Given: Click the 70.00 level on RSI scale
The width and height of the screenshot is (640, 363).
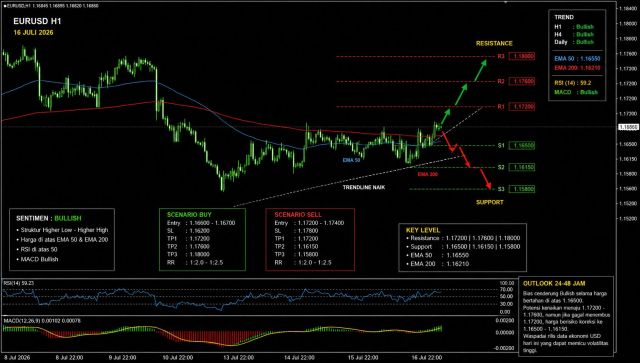Looking at the screenshot, I should point(506,290).
